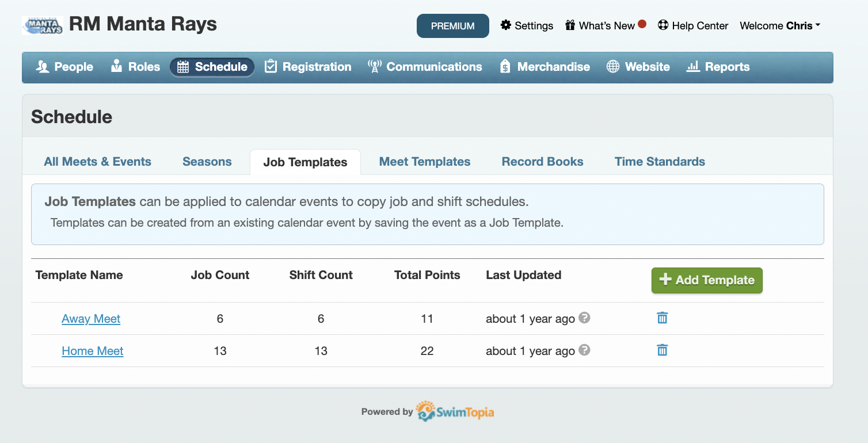Open the Time Standards tab
Screen dimensions: 868x443
pos(660,162)
